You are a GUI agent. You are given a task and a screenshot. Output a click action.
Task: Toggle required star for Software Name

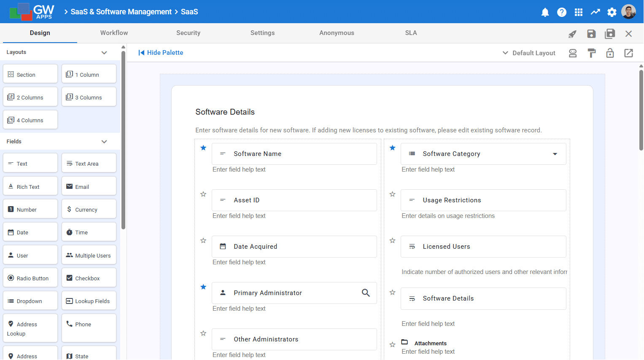coord(203,148)
